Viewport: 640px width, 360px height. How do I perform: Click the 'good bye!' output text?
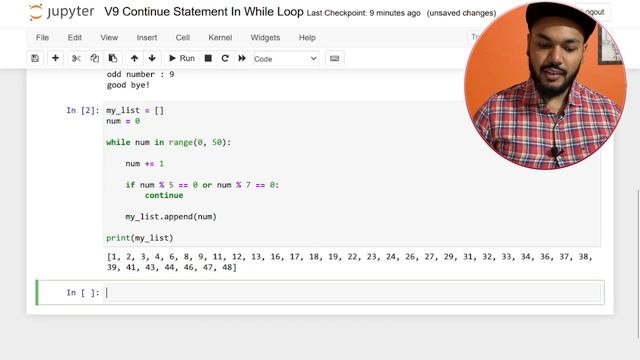point(128,85)
